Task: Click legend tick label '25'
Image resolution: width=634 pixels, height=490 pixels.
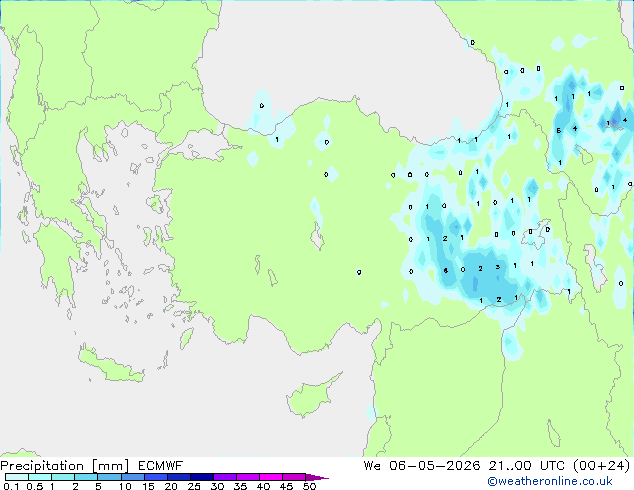Action: pyautogui.click(x=194, y=486)
